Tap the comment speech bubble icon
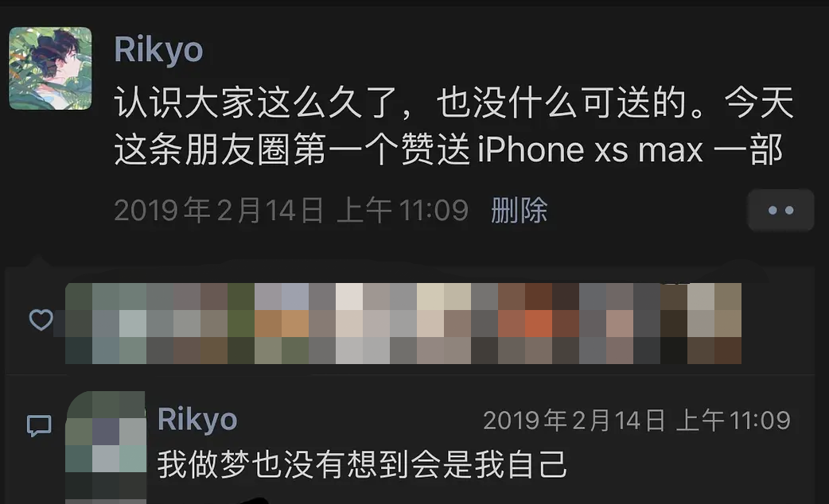The image size is (829, 504). coord(39,425)
